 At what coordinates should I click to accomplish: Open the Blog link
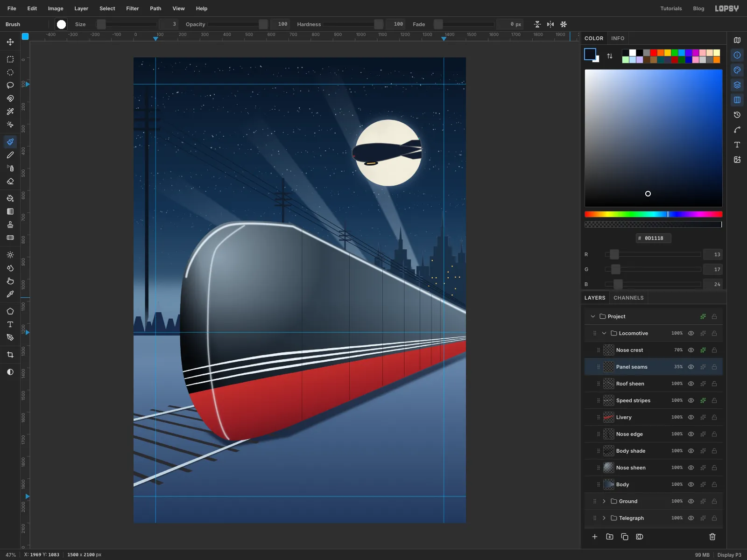click(x=698, y=8)
